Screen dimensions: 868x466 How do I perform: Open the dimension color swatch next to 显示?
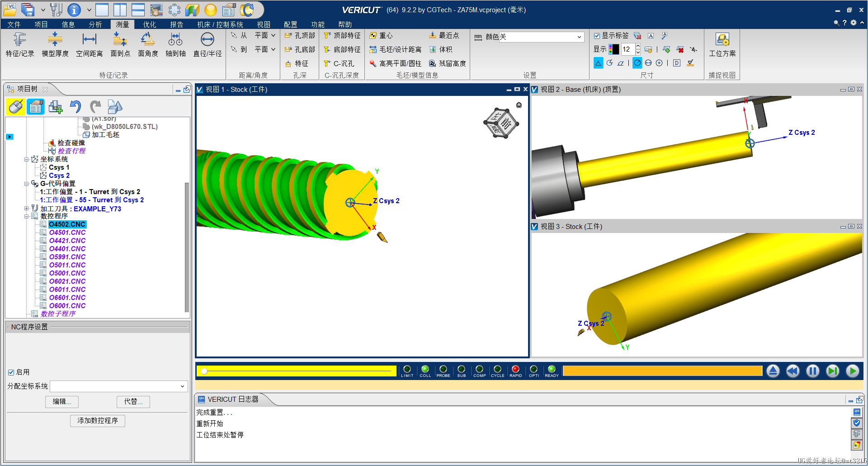pos(613,49)
